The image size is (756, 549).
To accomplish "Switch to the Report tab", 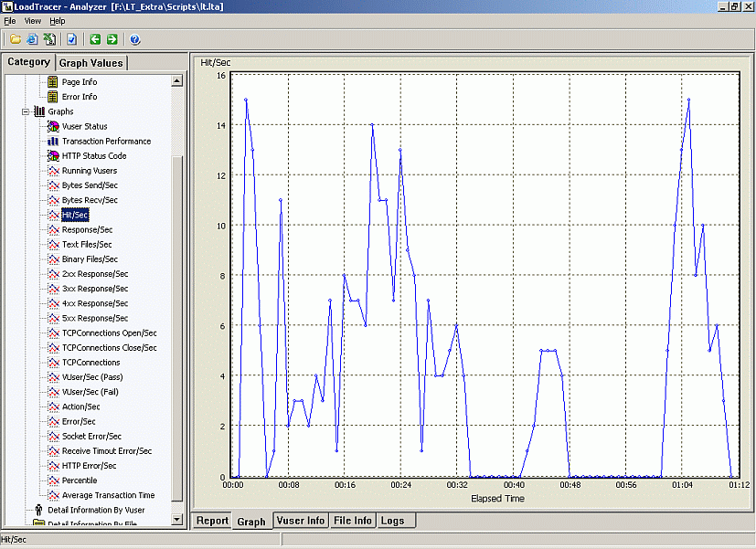I will tap(212, 521).
